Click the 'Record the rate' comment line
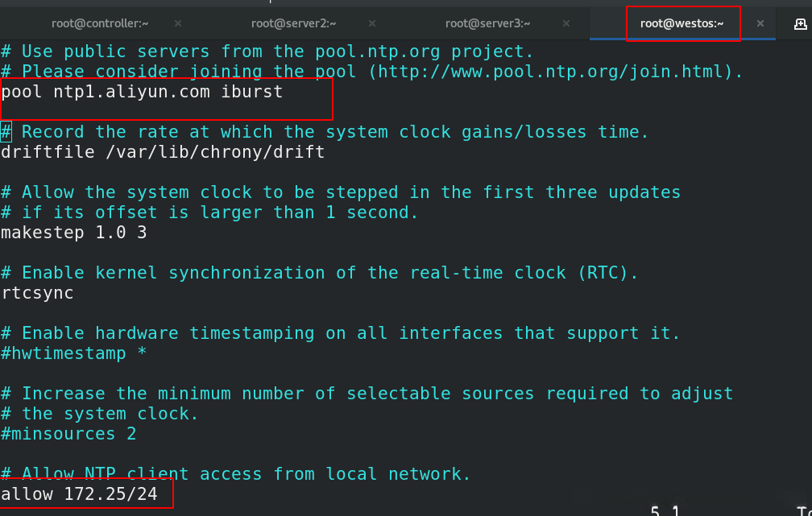This screenshot has width=812, height=516. tap(325, 132)
